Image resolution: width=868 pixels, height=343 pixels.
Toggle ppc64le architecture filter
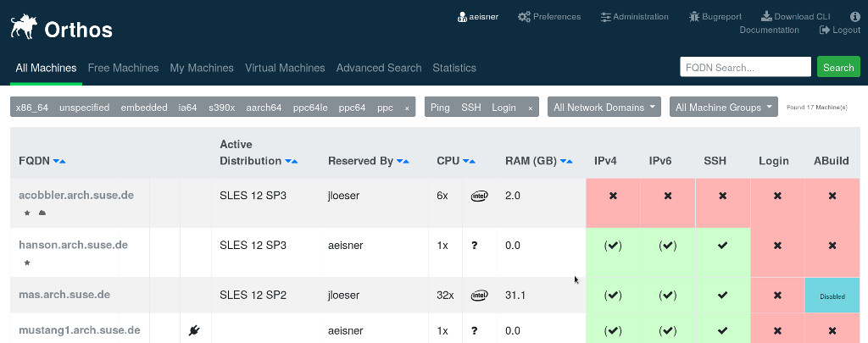[x=310, y=108]
